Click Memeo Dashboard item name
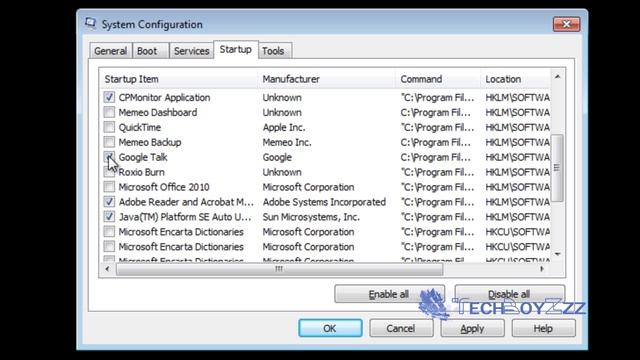 coord(158,112)
